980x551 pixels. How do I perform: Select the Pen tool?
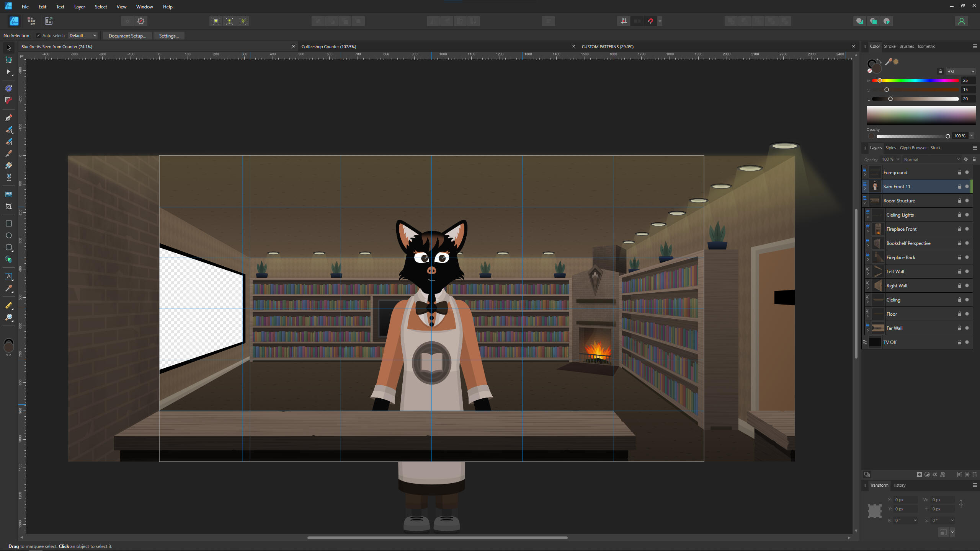[8, 118]
